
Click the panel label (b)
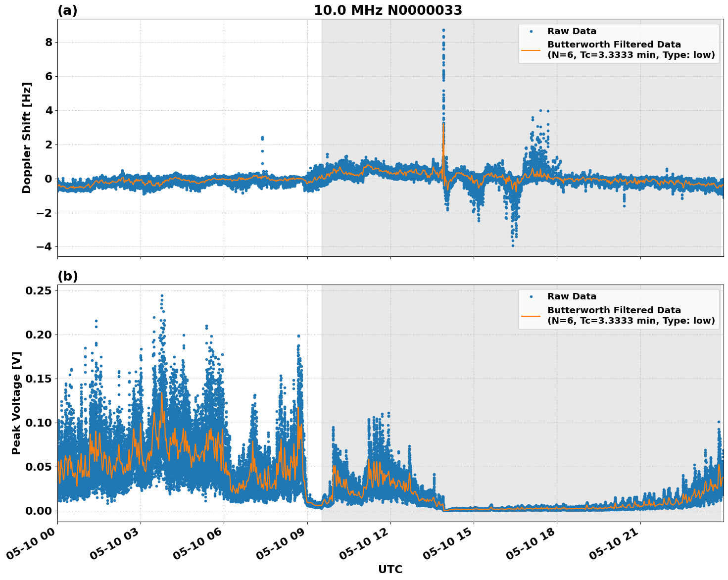tap(68, 276)
